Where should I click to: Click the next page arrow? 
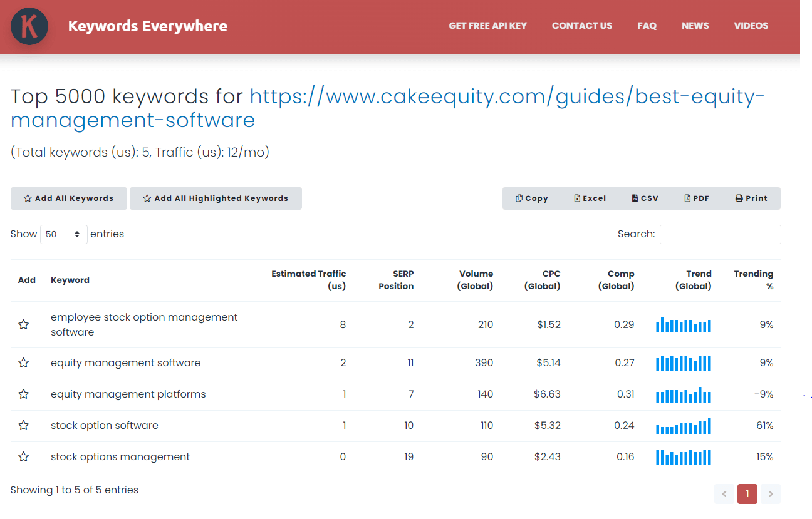tap(770, 494)
